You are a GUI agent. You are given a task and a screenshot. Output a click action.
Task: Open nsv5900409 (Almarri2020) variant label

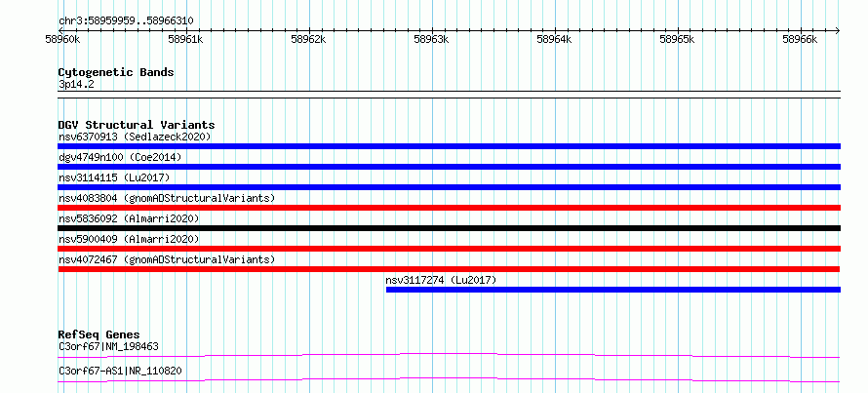[129, 239]
